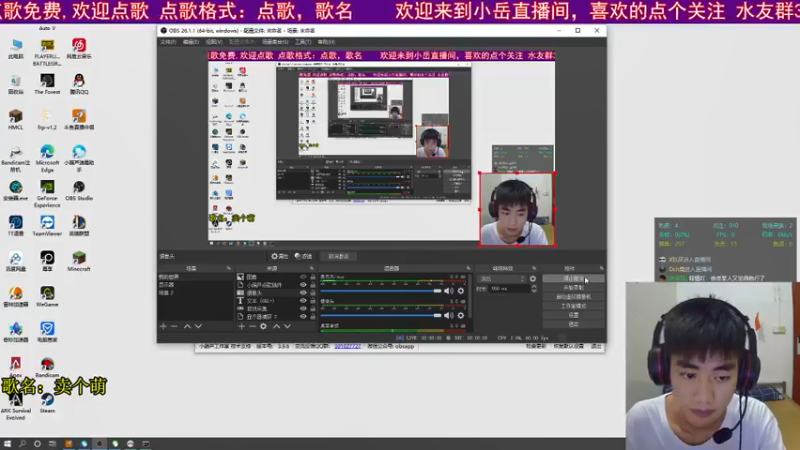This screenshot has height=450, width=800.
Task: Open Minecraft desktop icon
Action: [x=79, y=261]
